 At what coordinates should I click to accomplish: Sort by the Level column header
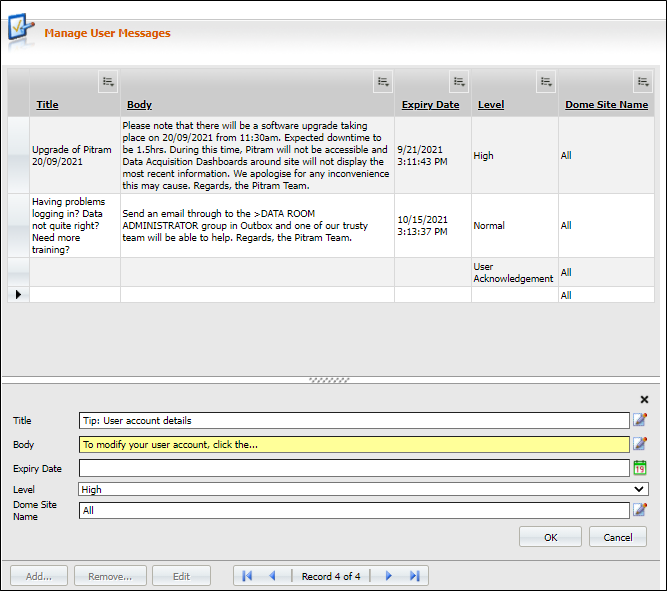(x=491, y=105)
